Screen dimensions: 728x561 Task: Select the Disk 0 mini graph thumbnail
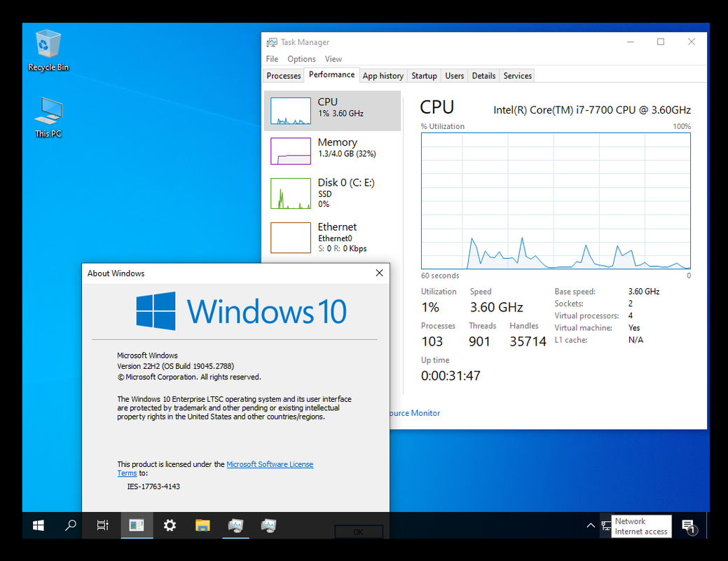[x=291, y=194]
